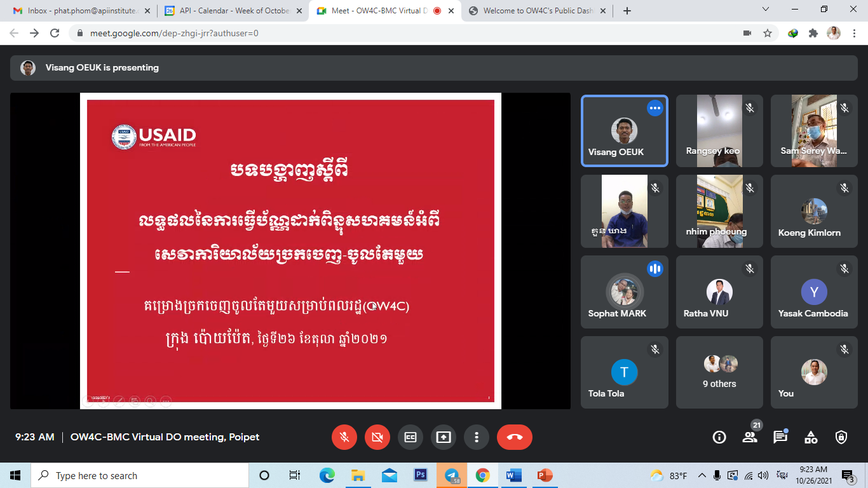Show the participants list icon

750,437
